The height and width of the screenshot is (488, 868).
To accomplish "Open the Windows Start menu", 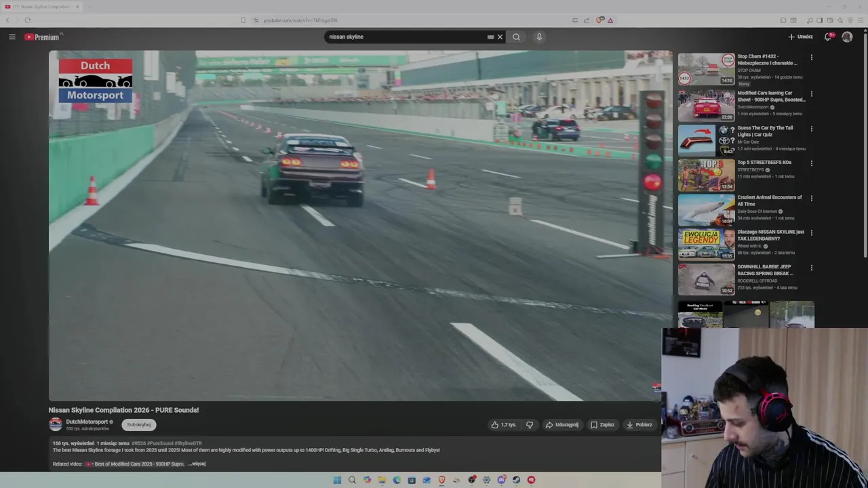I will [337, 480].
